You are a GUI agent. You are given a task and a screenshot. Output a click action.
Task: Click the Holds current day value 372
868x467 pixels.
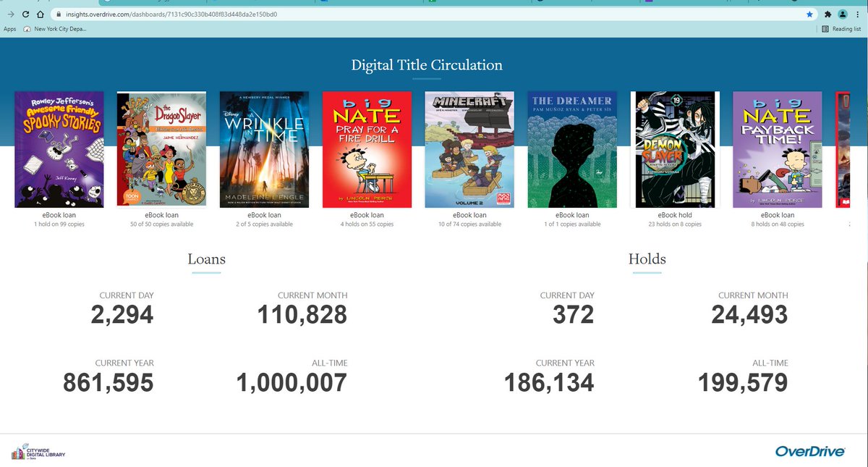pos(573,314)
